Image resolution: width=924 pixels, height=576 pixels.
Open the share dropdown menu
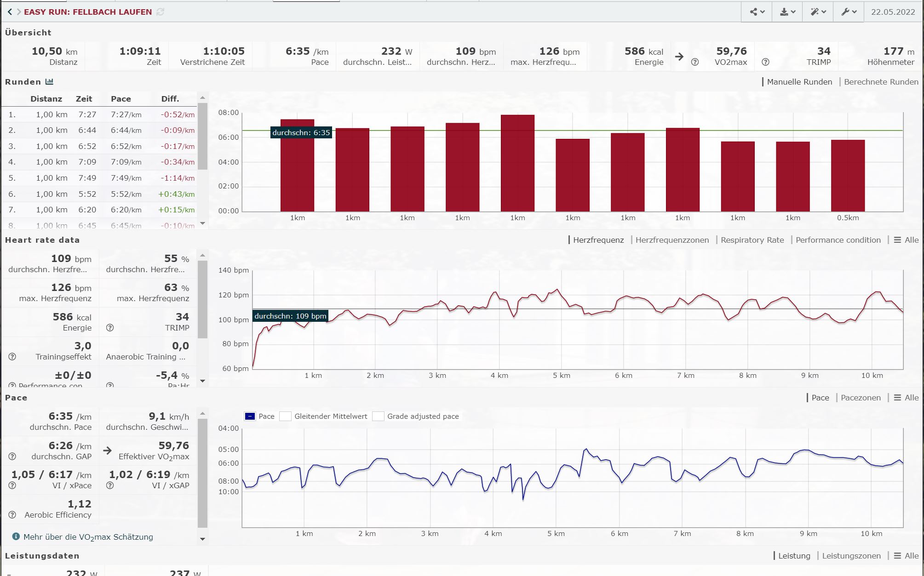point(757,12)
